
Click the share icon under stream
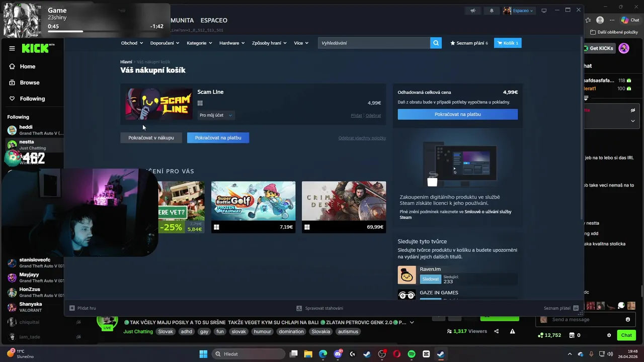coord(497,331)
